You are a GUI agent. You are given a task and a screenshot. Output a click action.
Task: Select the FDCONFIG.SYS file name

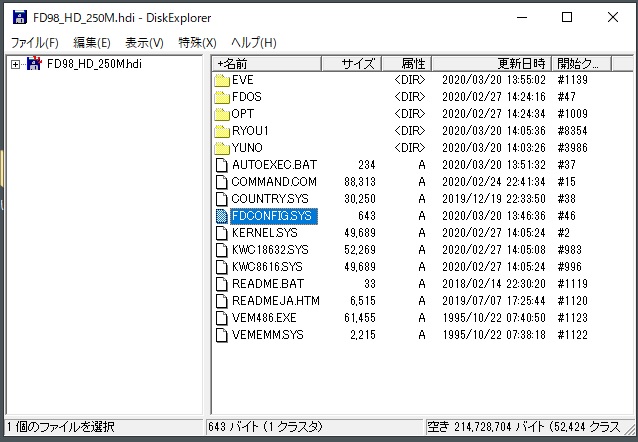272,216
